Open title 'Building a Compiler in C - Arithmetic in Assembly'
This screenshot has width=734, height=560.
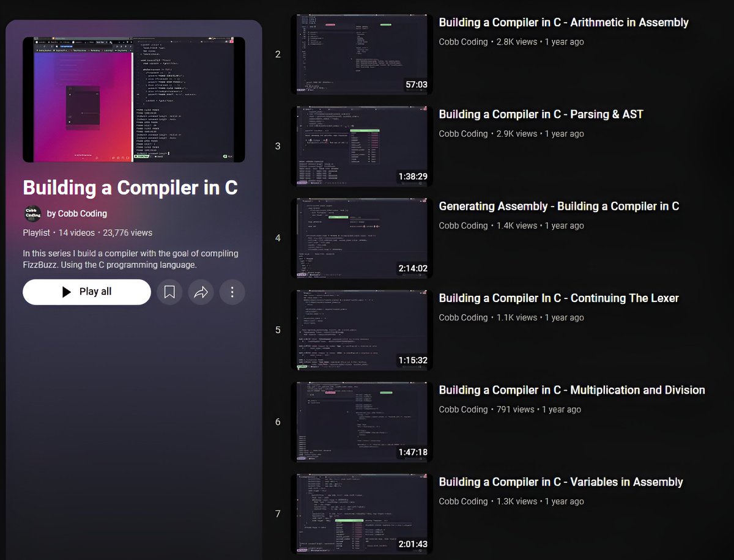564,23
